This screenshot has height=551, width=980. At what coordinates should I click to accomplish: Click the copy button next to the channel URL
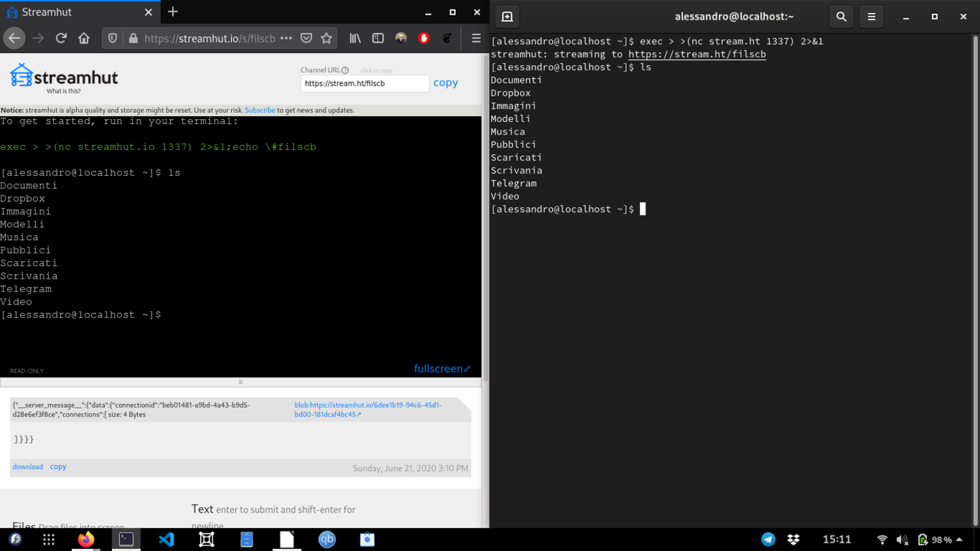click(x=446, y=83)
